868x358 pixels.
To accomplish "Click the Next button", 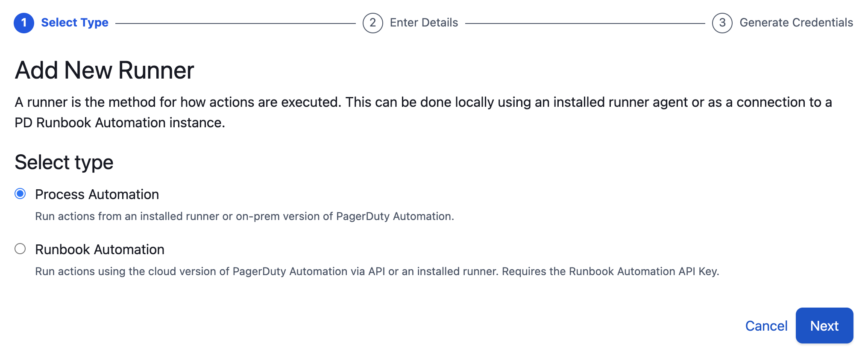I will pos(824,326).
